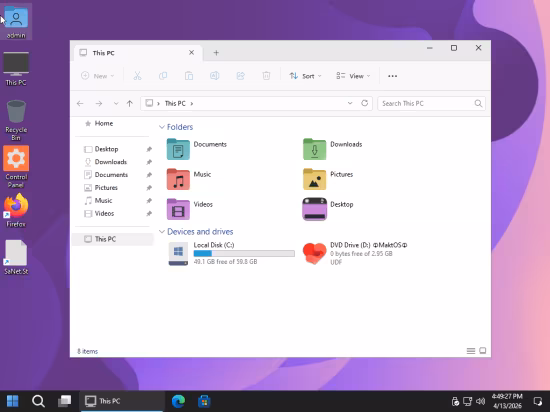
Task: Open the See more ellipsis menu
Action: pyautogui.click(x=393, y=76)
